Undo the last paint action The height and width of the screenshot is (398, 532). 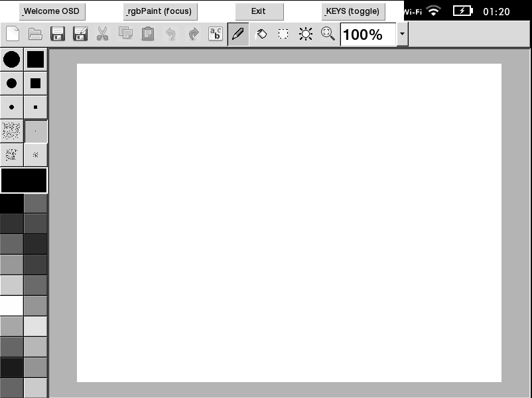170,34
